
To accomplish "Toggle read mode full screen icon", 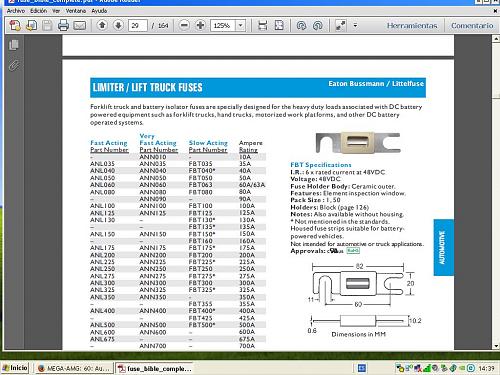I will click(340, 25).
